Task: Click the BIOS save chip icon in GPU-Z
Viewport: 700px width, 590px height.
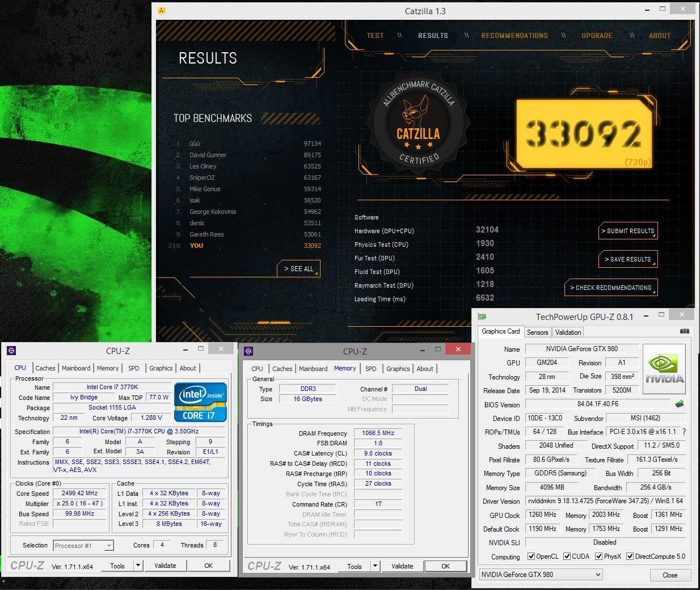Action: pos(680,404)
